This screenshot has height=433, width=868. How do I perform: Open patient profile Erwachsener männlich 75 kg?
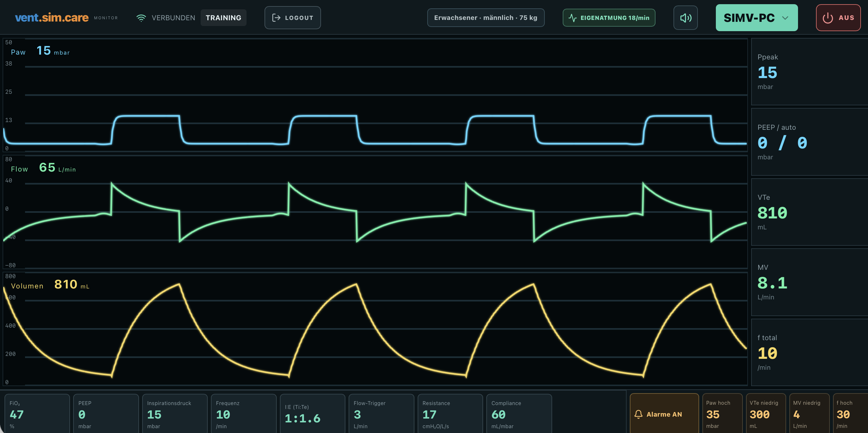click(486, 18)
